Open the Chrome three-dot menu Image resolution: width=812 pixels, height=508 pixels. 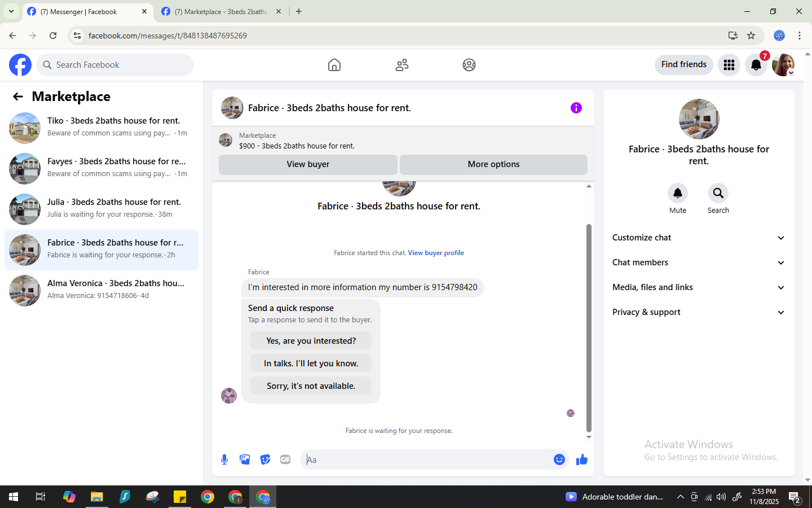point(800,36)
